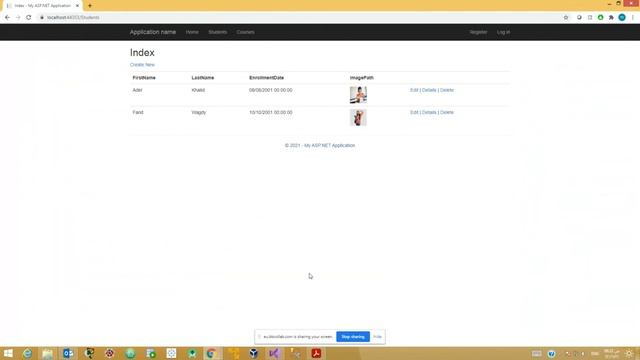Click the ImagePath column header
The image size is (640, 360).
(362, 78)
